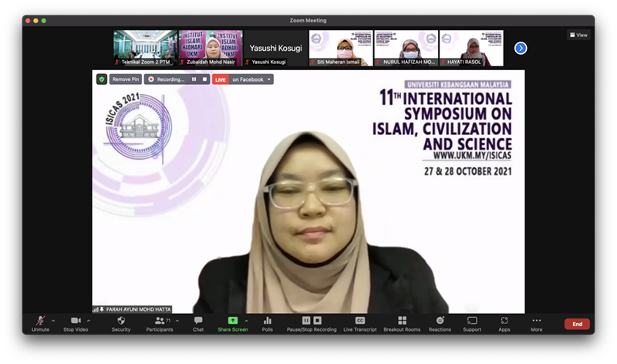Open the Apps icon
617x364 pixels.
pos(504,321)
